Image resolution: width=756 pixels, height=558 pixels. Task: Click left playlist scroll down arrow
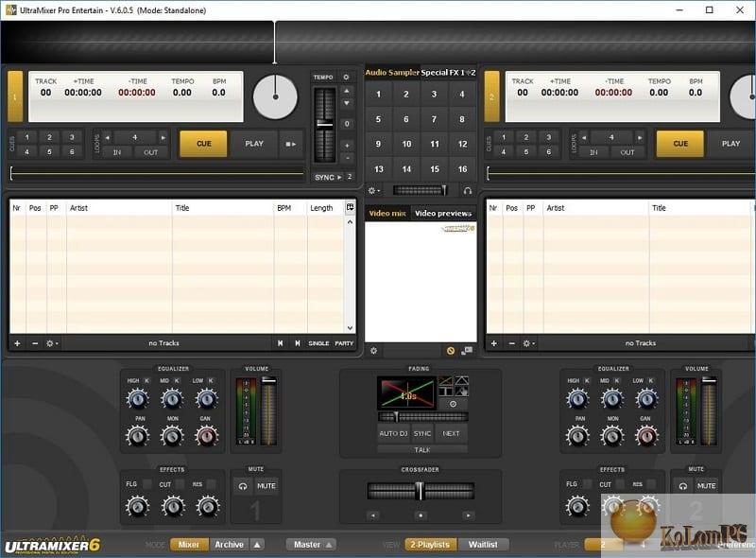click(x=350, y=328)
